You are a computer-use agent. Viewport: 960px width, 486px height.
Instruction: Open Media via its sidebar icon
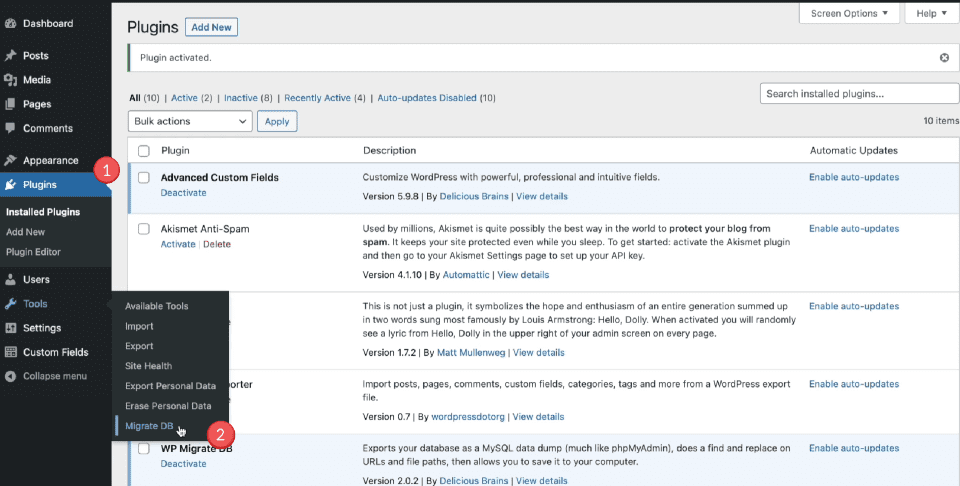tap(10, 80)
